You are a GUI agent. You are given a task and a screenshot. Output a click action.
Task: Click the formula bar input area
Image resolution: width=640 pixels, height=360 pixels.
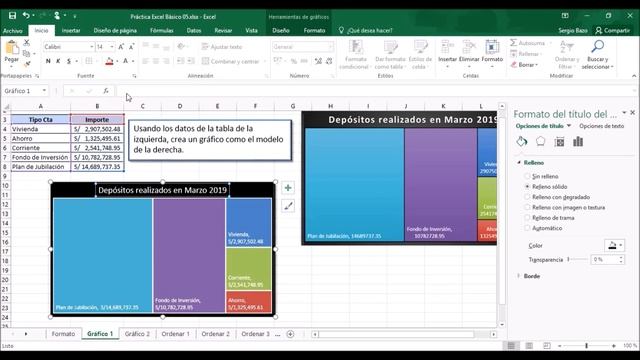coord(376,91)
